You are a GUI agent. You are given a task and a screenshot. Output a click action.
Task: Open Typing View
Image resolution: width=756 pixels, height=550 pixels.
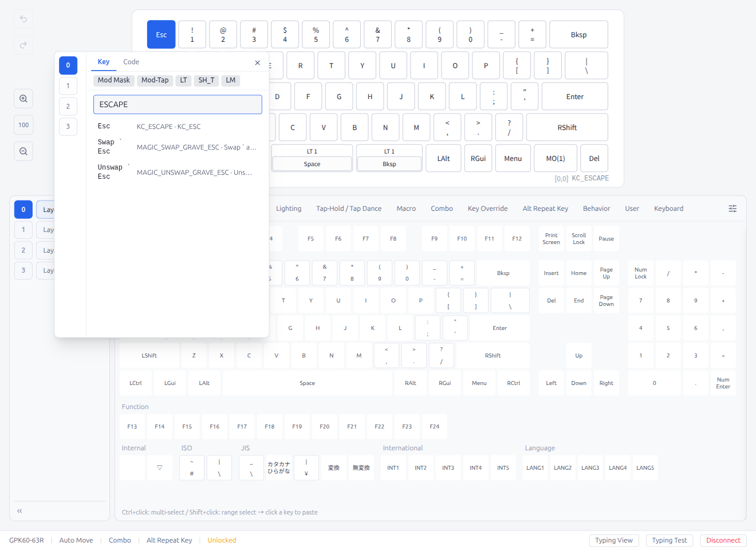click(x=614, y=540)
